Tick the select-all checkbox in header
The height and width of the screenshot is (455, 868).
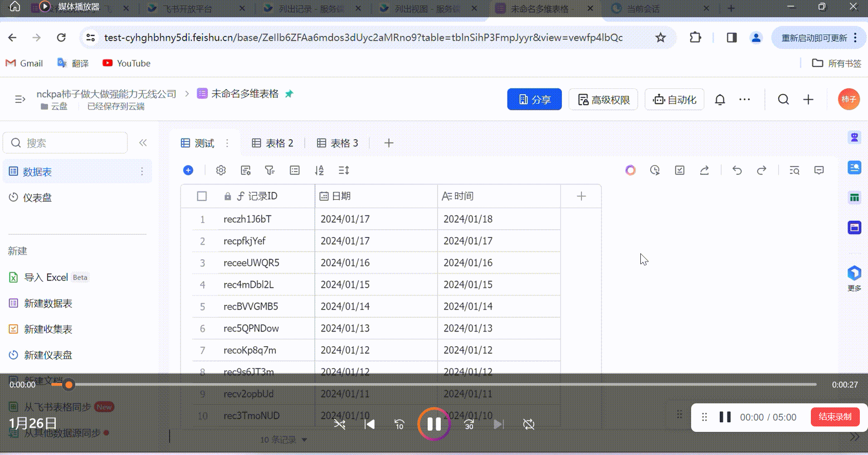[202, 196]
